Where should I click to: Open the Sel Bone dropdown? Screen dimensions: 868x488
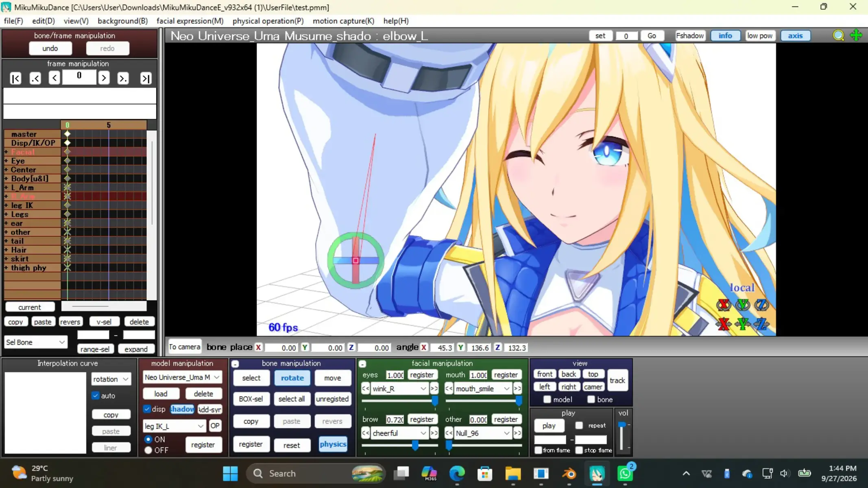click(35, 342)
